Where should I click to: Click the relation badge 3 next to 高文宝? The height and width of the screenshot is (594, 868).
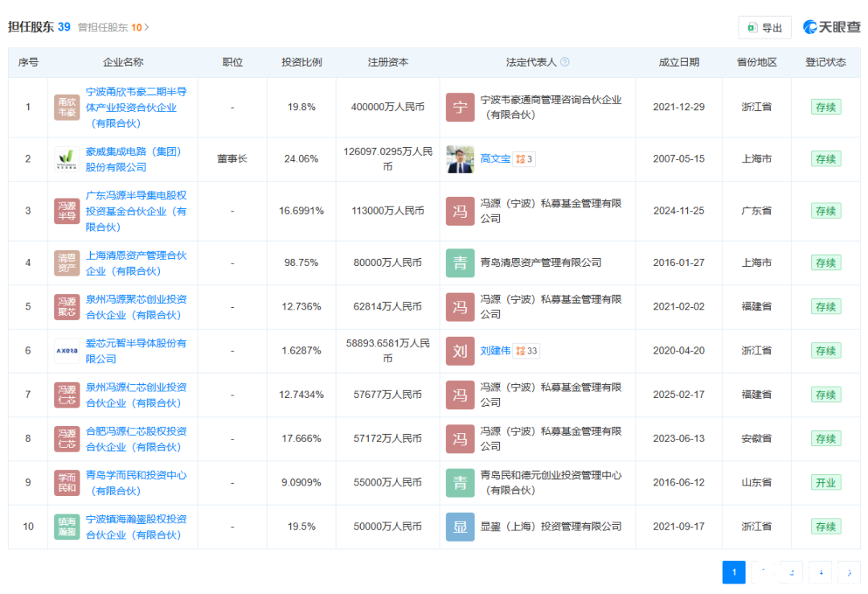click(x=524, y=159)
